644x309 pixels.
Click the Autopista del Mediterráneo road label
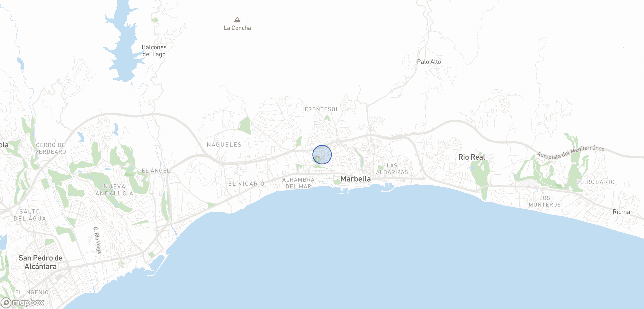pyautogui.click(x=570, y=152)
